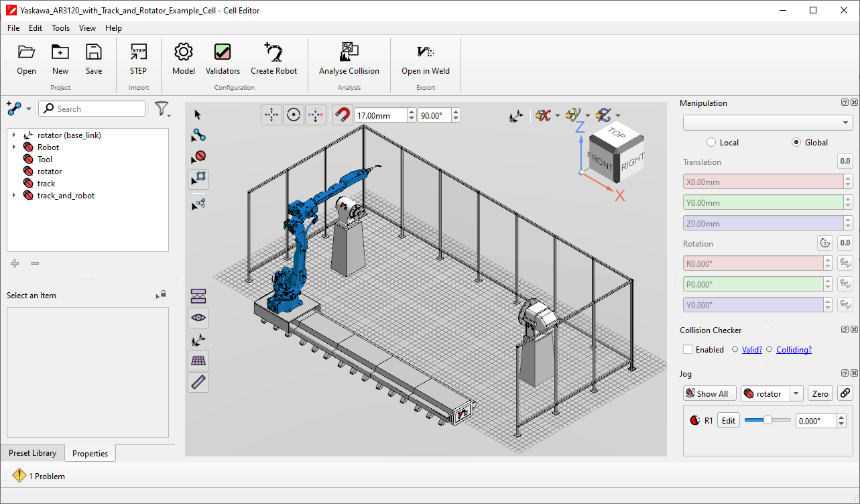Screen dimensions: 860x504
Task: Open the Help menu
Action: pyautogui.click(x=113, y=28)
